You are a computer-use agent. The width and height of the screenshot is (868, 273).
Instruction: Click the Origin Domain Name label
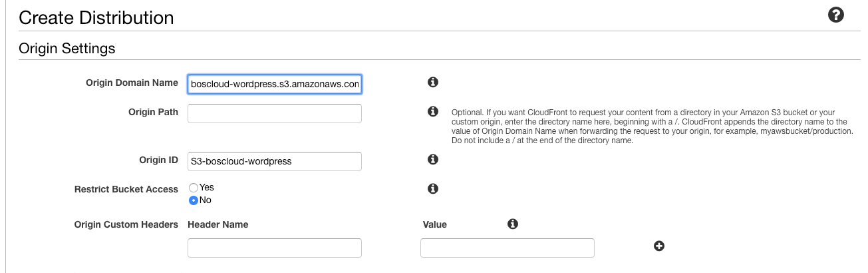coord(132,83)
